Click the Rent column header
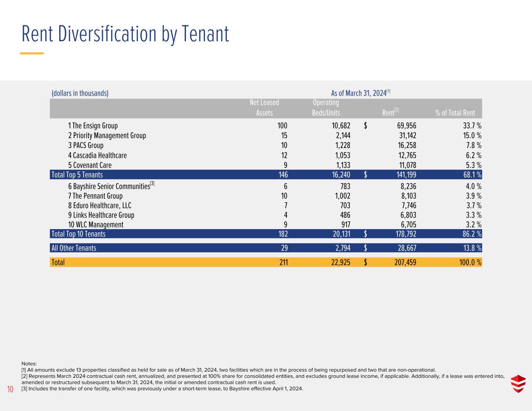 391,112
